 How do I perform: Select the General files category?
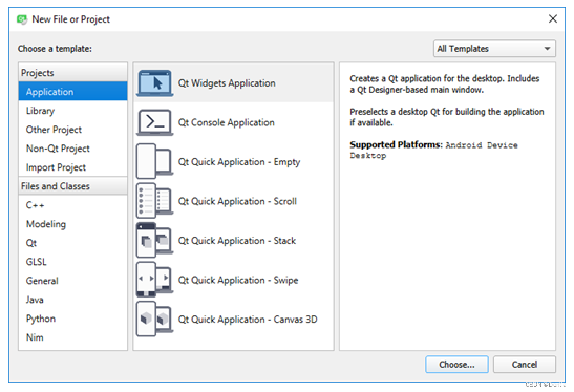point(73,281)
